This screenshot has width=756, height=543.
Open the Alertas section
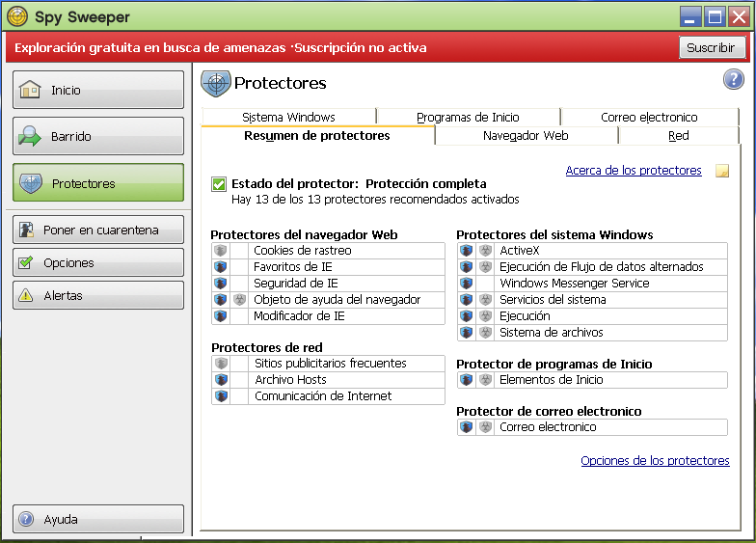point(98,295)
